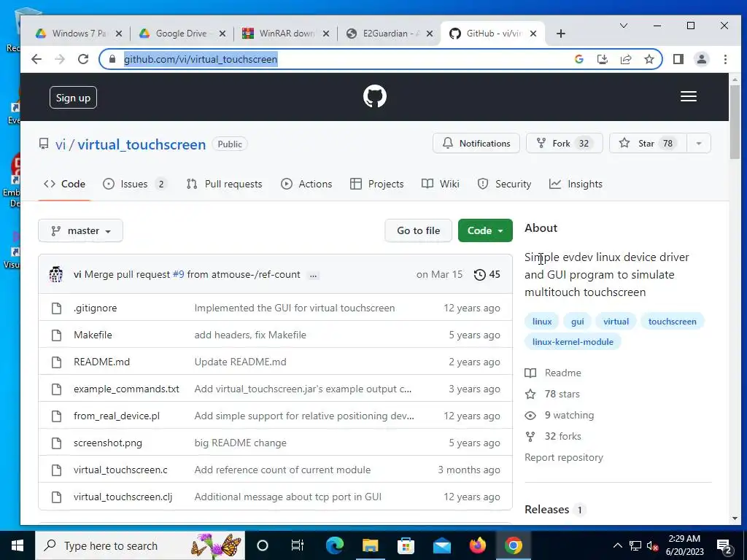Click the Notifications button
Image resolution: width=747 pixels, height=560 pixels.
476,144
